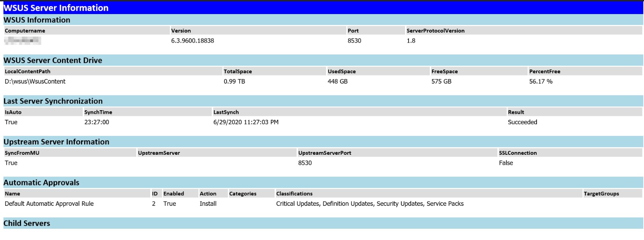The image size is (644, 240).
Task: Click the TargetGroups column header
Action: pyautogui.click(x=601, y=194)
